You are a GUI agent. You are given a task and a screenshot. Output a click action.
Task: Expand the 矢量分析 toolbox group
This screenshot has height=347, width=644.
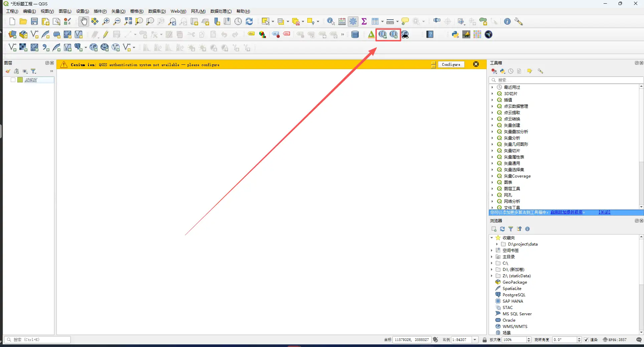492,138
